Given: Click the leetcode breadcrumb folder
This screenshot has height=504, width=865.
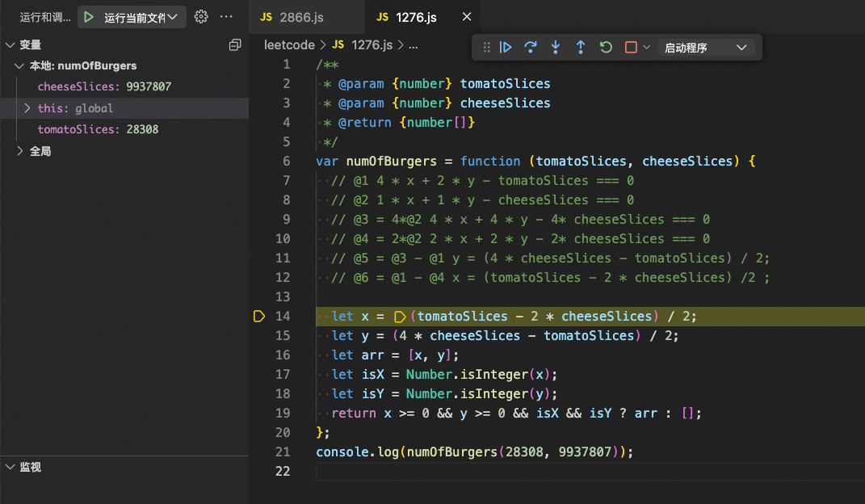Looking at the screenshot, I should 289,45.
